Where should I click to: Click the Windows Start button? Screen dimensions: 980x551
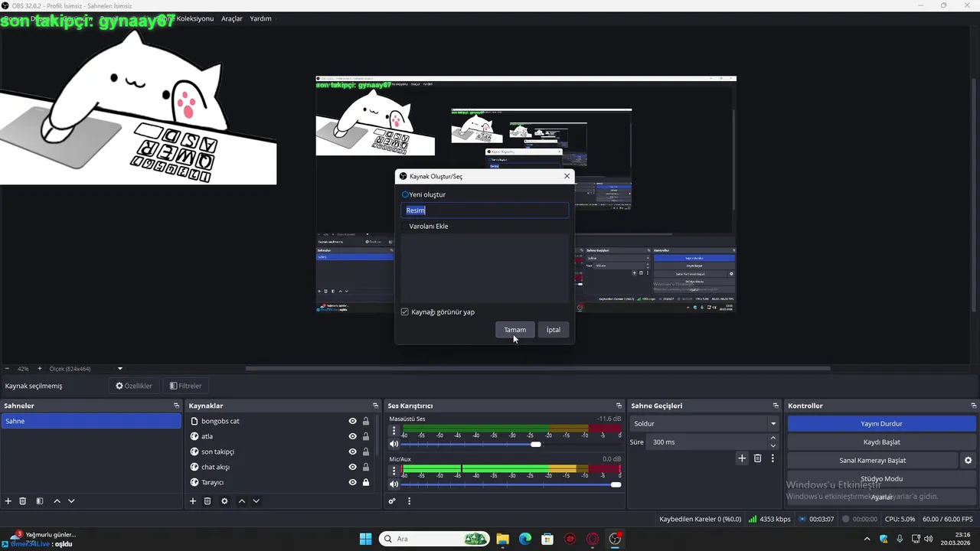pyautogui.click(x=365, y=539)
